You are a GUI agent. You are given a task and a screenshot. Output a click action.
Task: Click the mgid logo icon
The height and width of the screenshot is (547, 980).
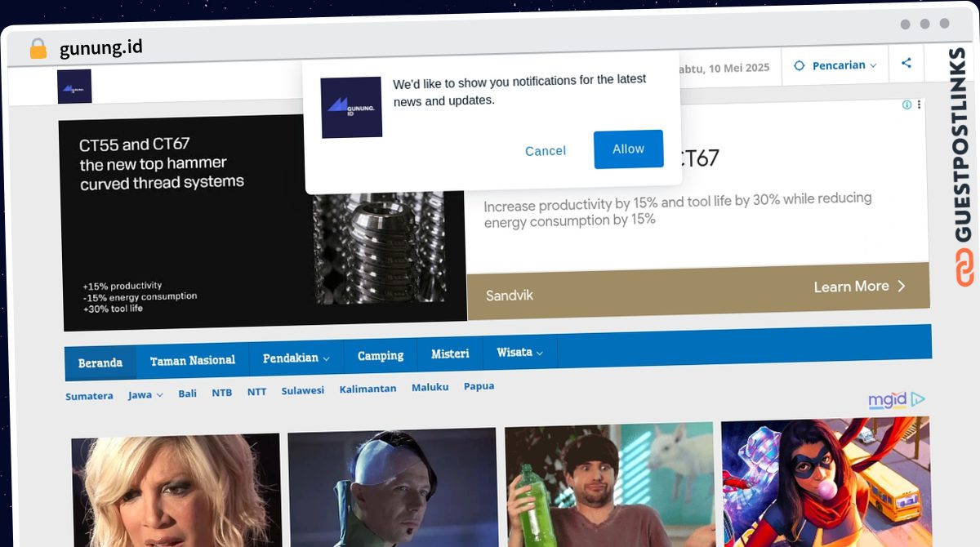pos(897,399)
